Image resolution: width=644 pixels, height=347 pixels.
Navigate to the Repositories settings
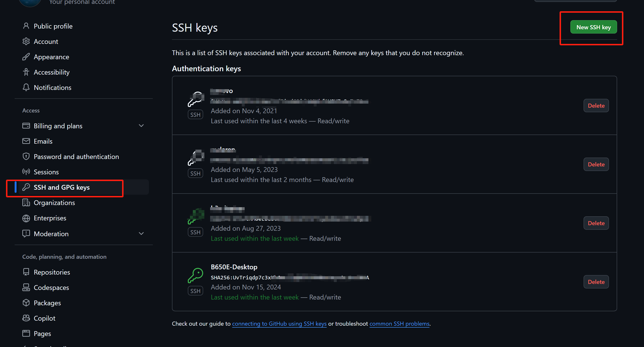52,272
